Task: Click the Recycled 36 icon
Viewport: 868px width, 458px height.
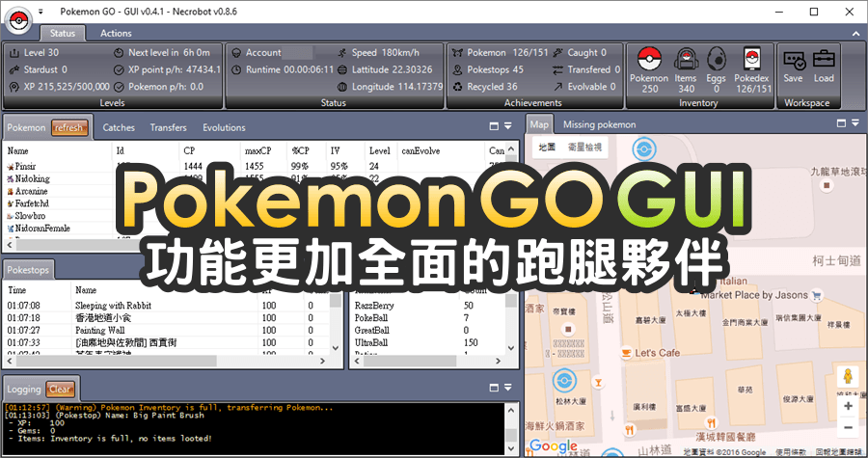Action: click(458, 87)
